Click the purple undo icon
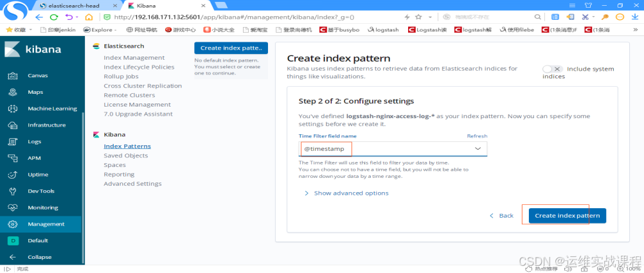 coord(69,17)
